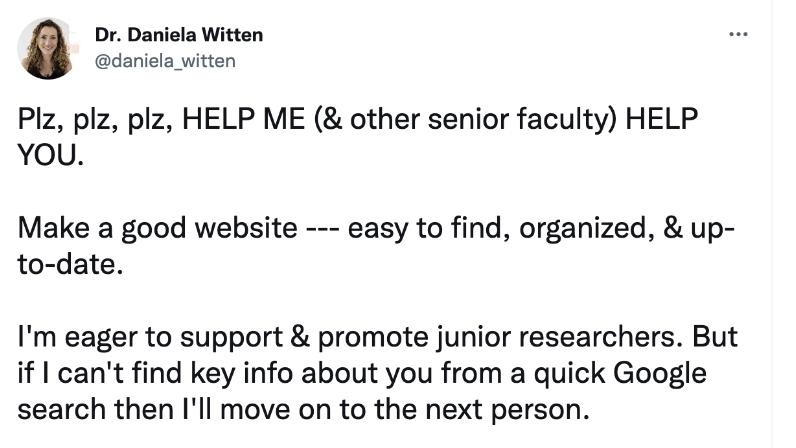
Task: Open the tweet's more options menu
Action: coord(739,35)
